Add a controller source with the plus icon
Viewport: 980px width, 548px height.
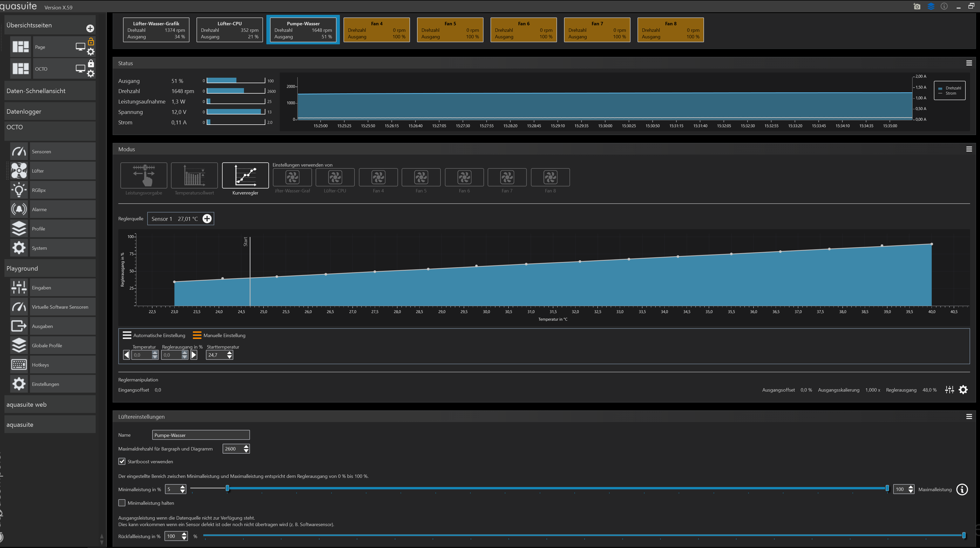coord(207,219)
